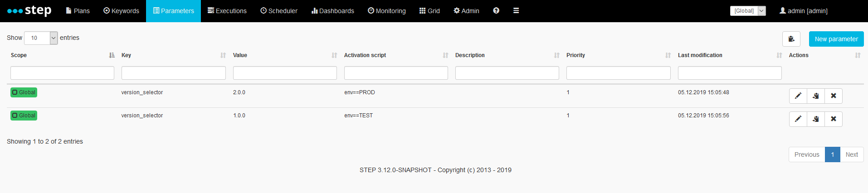Screen dimensions: 868x193
Task: Open the Dashboards tab
Action: 333,11
